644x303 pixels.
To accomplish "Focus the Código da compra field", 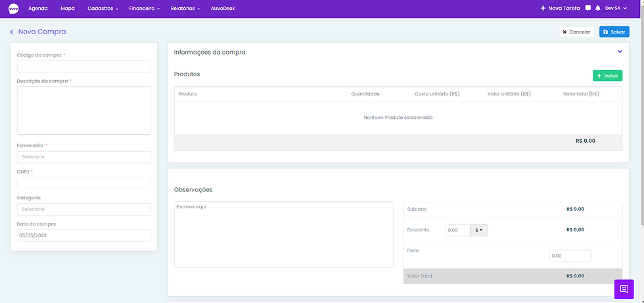I will pos(84,66).
